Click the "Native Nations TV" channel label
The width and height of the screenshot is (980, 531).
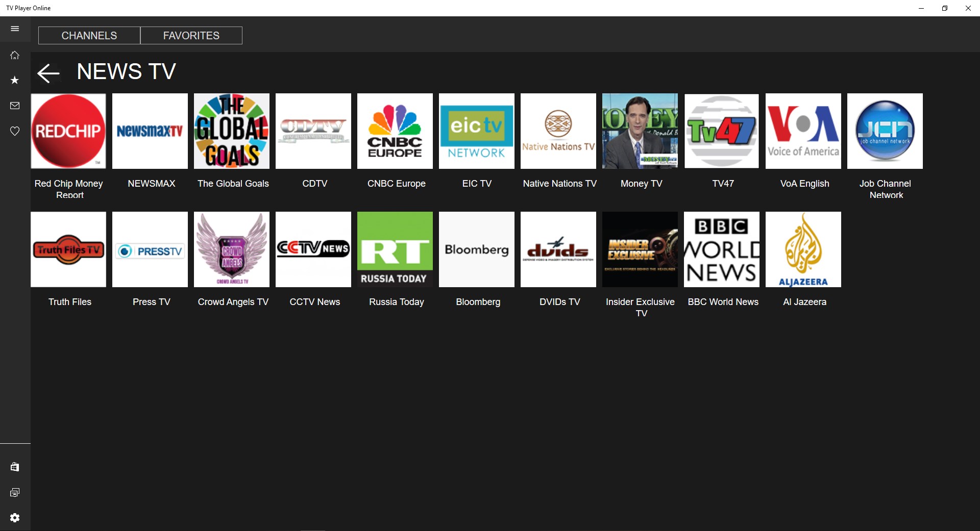click(560, 184)
